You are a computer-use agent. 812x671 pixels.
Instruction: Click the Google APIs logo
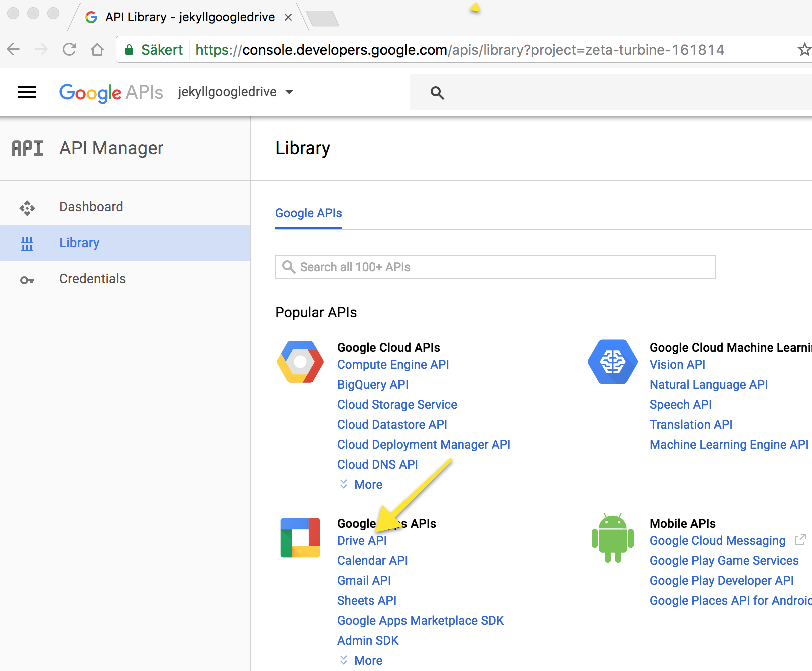[111, 93]
